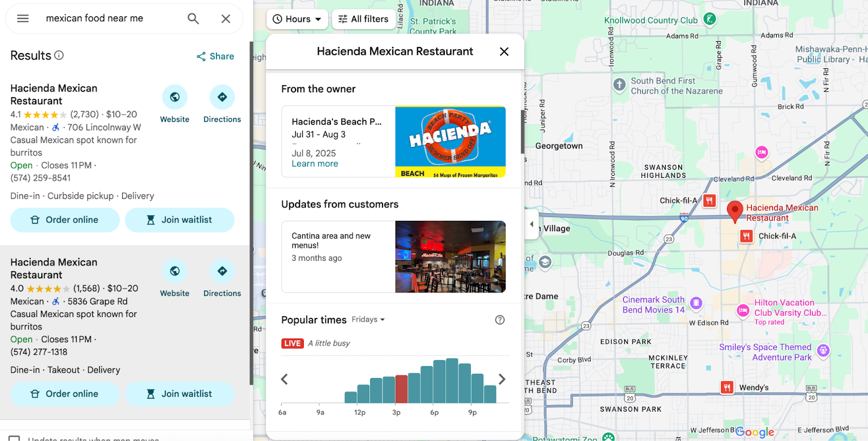This screenshot has height=441, width=868.
Task: Open the Hacienda Beach Party image
Action: click(x=450, y=142)
